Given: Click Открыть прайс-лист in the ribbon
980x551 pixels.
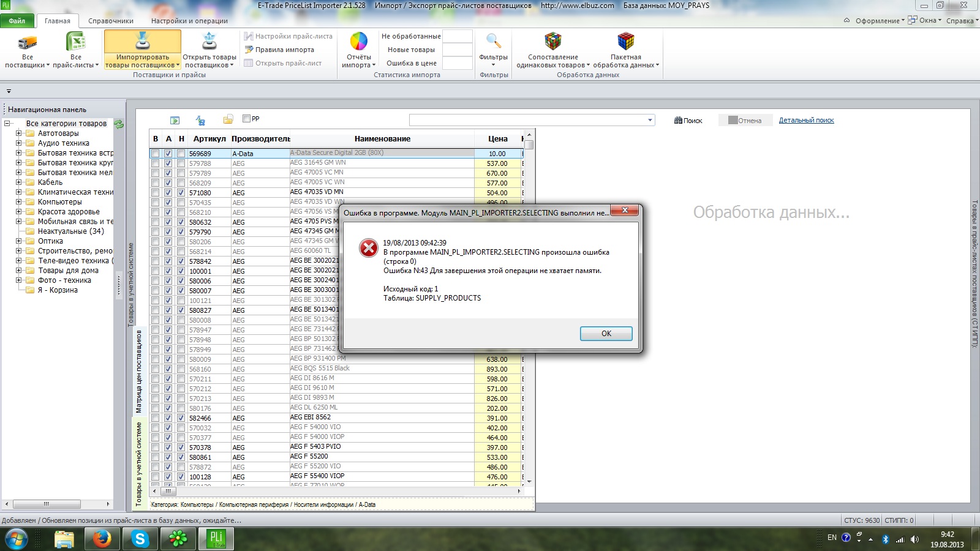Looking at the screenshot, I should (x=282, y=63).
